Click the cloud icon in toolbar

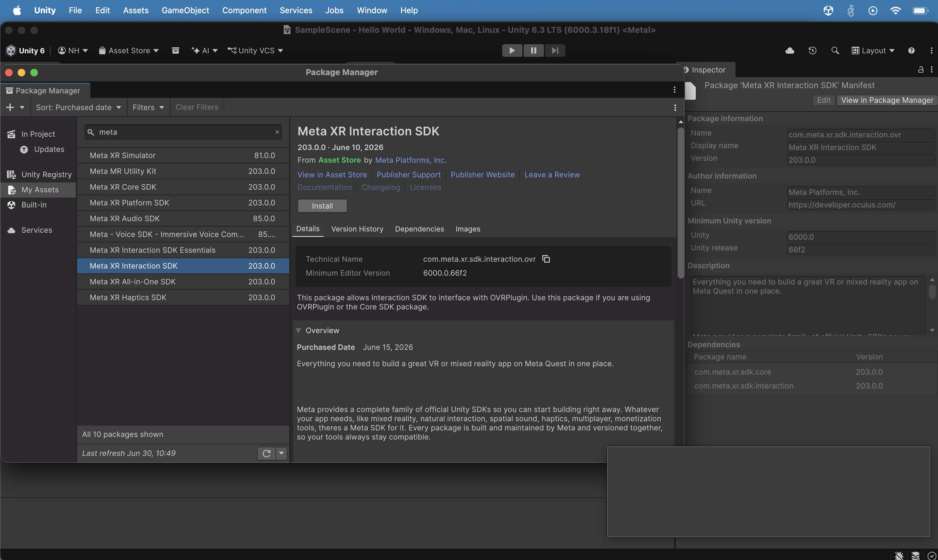pyautogui.click(x=790, y=51)
